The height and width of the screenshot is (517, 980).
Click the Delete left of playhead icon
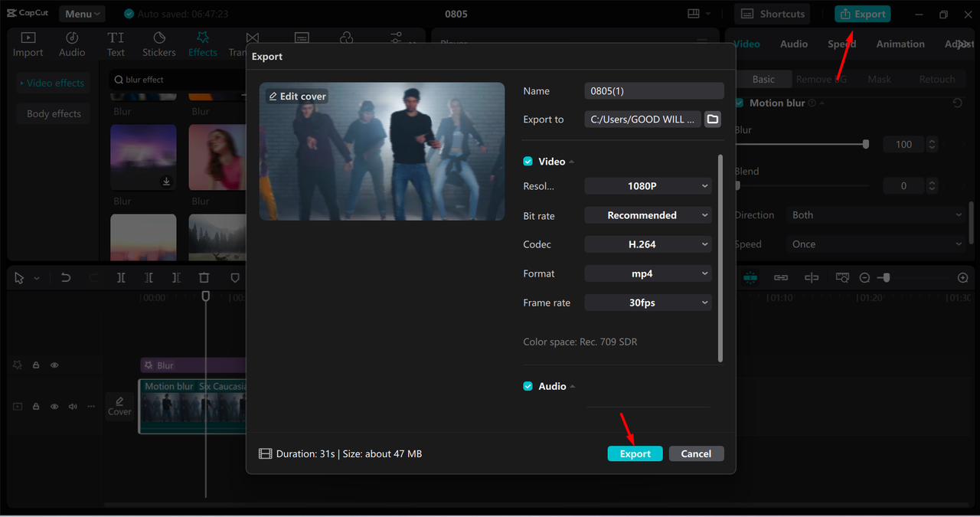tap(149, 278)
